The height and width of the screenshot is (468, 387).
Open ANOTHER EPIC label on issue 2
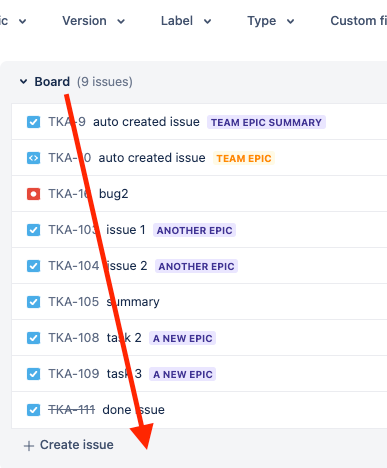196,266
